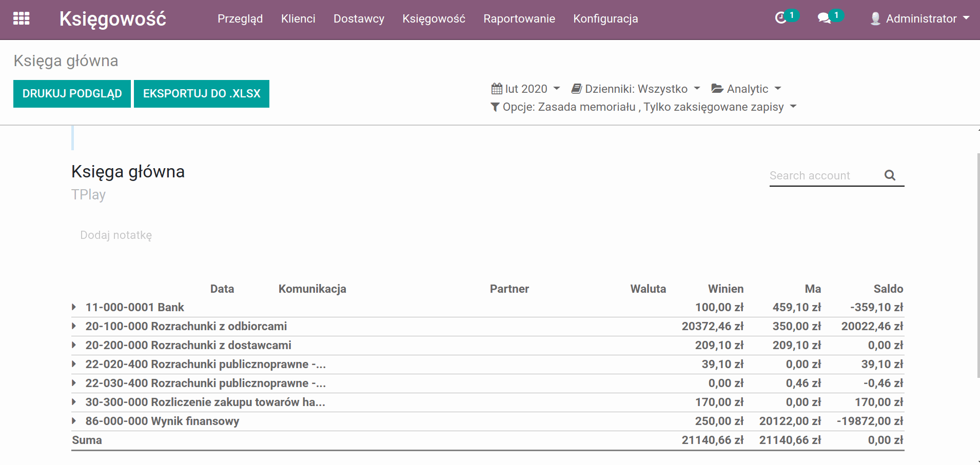The height and width of the screenshot is (465, 980).
Task: Click the 20022,46 zł Saldo value
Action: [872, 326]
